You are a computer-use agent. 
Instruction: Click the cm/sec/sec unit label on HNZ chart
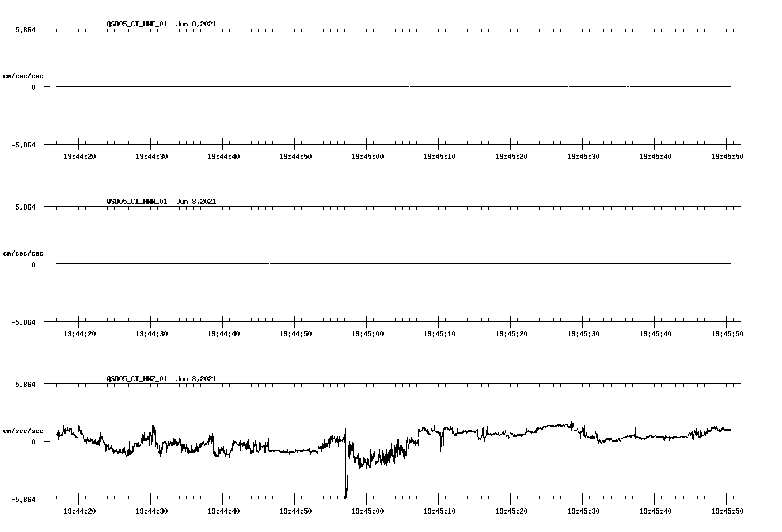coord(24,431)
